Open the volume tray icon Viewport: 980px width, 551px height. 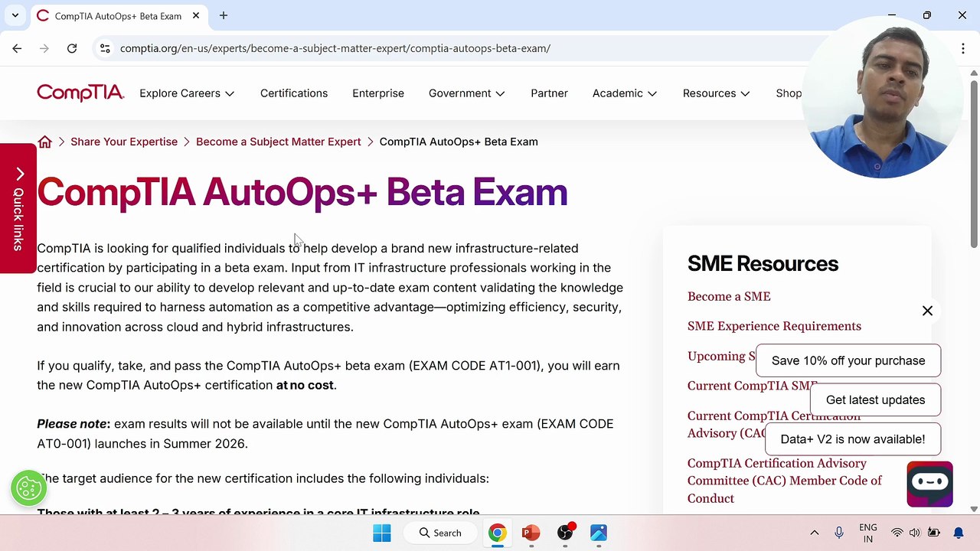914,533
